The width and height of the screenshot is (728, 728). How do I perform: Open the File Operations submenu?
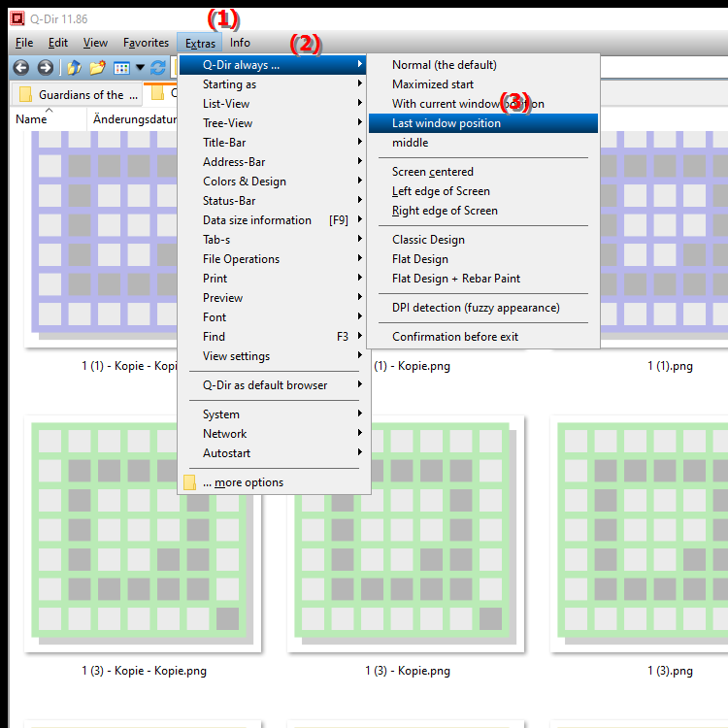273,259
